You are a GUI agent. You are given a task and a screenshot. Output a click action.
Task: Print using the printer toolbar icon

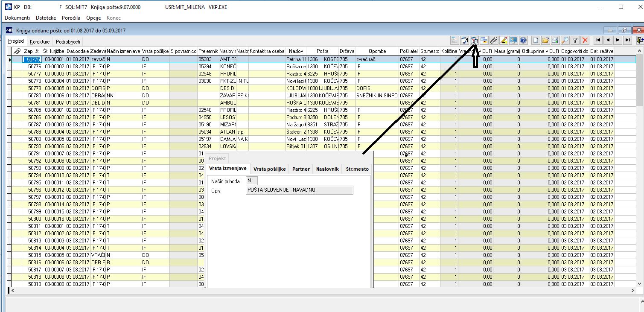tap(555, 40)
